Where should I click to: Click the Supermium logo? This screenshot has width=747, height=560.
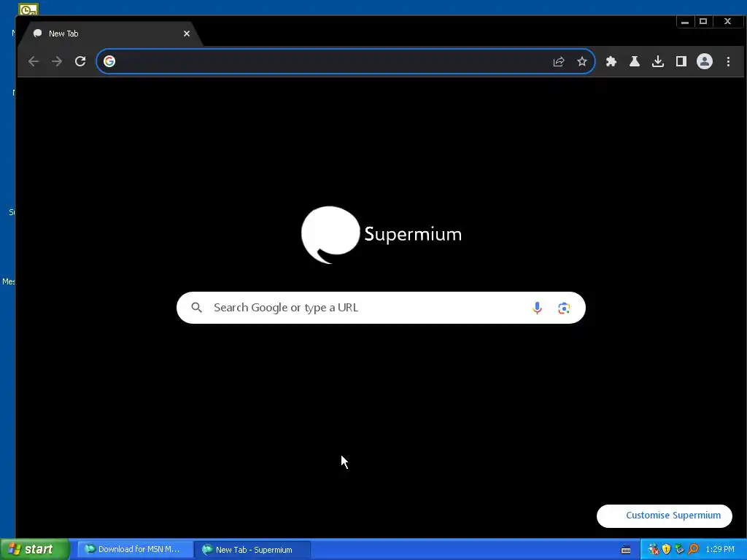pos(381,235)
